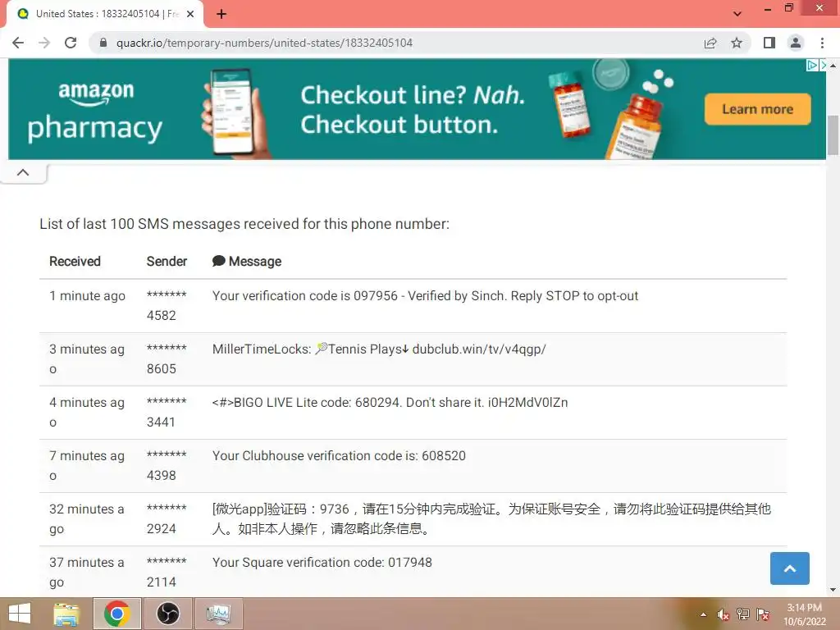The height and width of the screenshot is (630, 840).
Task: Reload the quackr.io page
Action: coord(71,43)
